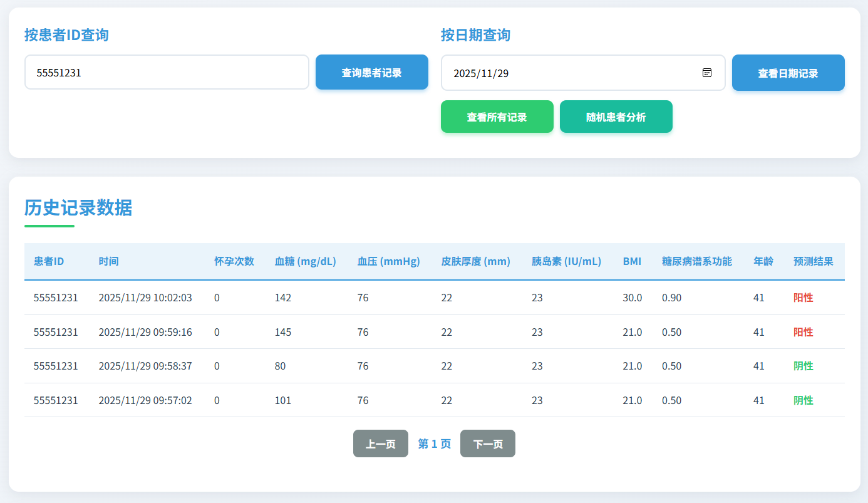The height and width of the screenshot is (503, 868).
Task: Click the patient ID input containing 55551231
Action: [167, 72]
